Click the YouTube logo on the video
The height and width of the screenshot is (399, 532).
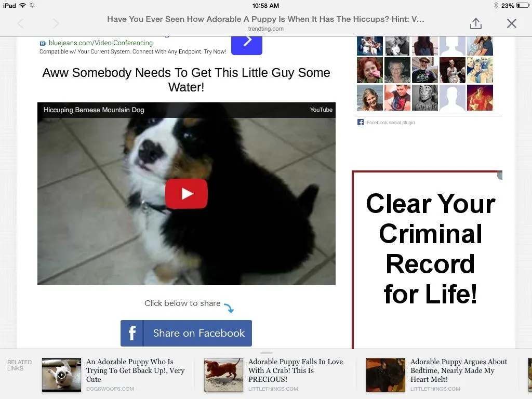click(321, 110)
